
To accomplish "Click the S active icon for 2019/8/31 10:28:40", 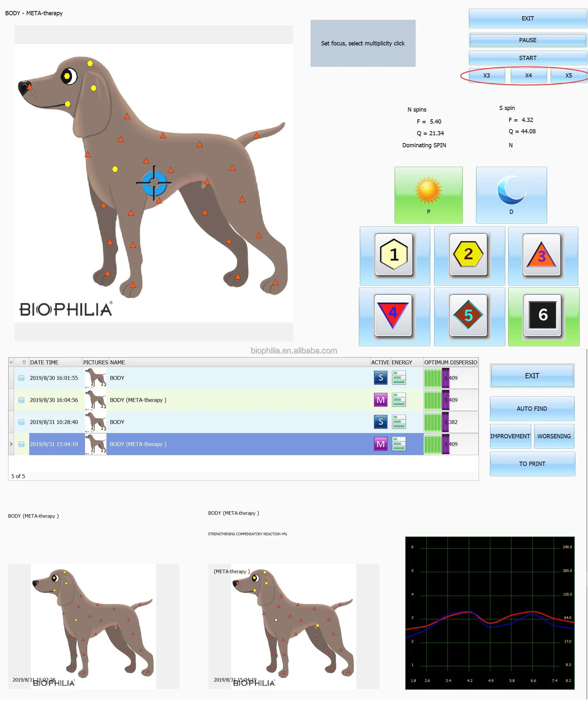I will [380, 422].
